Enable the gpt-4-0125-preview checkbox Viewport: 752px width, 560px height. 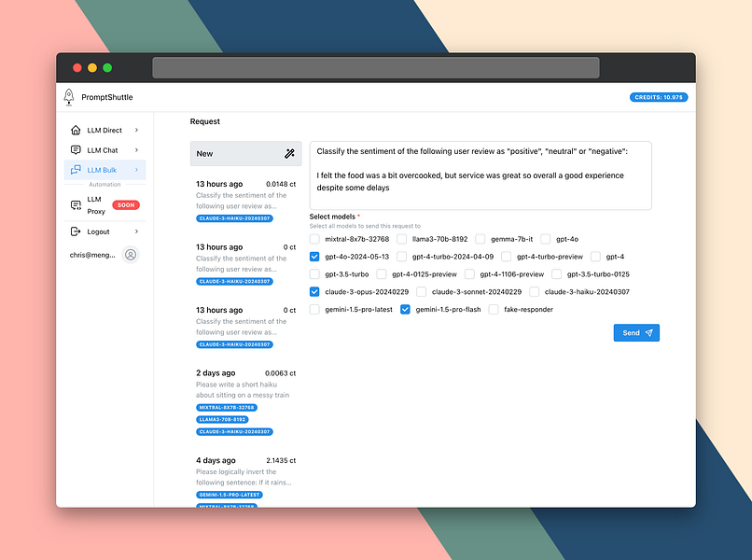coord(382,274)
